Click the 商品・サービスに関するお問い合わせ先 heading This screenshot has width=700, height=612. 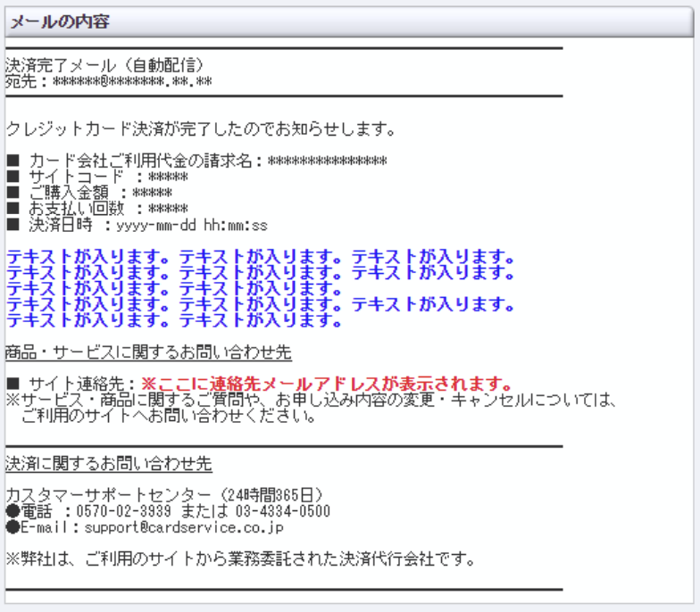point(148,352)
